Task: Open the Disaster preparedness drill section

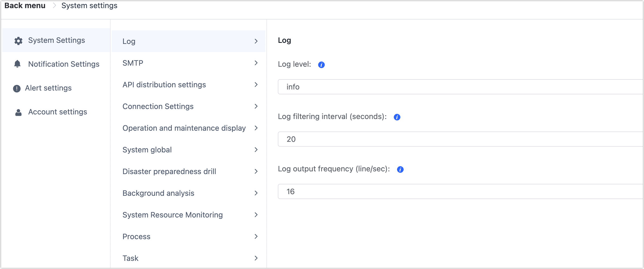Action: [x=169, y=171]
